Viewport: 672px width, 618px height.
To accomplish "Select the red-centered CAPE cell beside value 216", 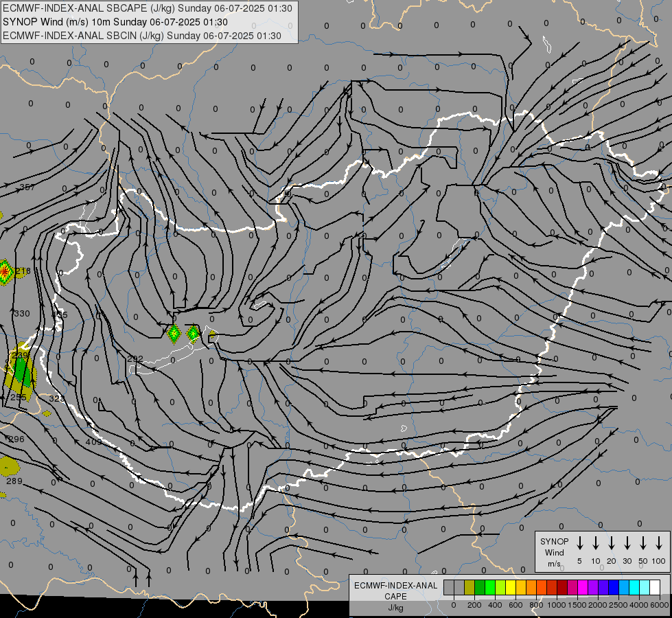I will 4,271.
